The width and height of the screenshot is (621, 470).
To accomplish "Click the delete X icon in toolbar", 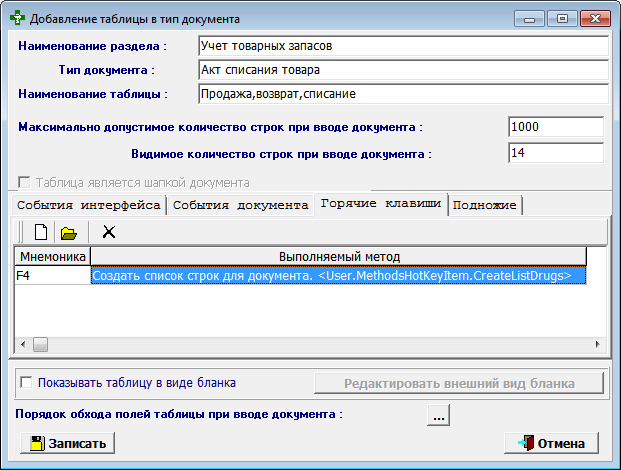I will click(x=109, y=232).
